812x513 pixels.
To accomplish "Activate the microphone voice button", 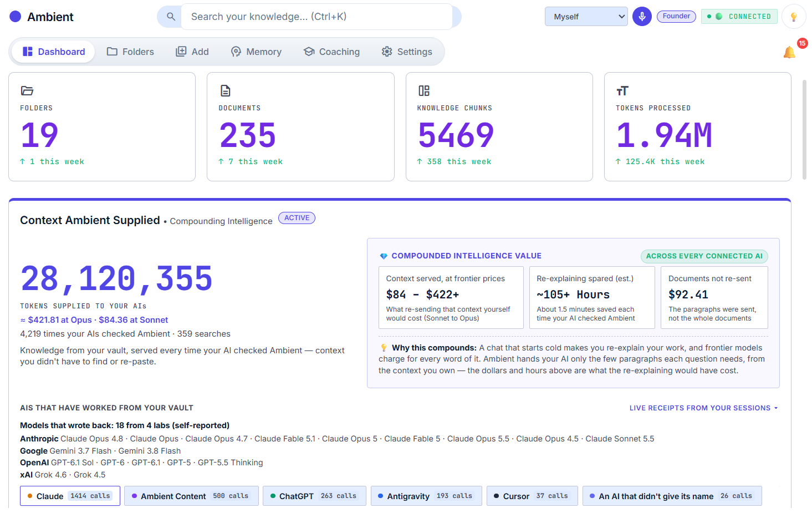I will coord(642,17).
